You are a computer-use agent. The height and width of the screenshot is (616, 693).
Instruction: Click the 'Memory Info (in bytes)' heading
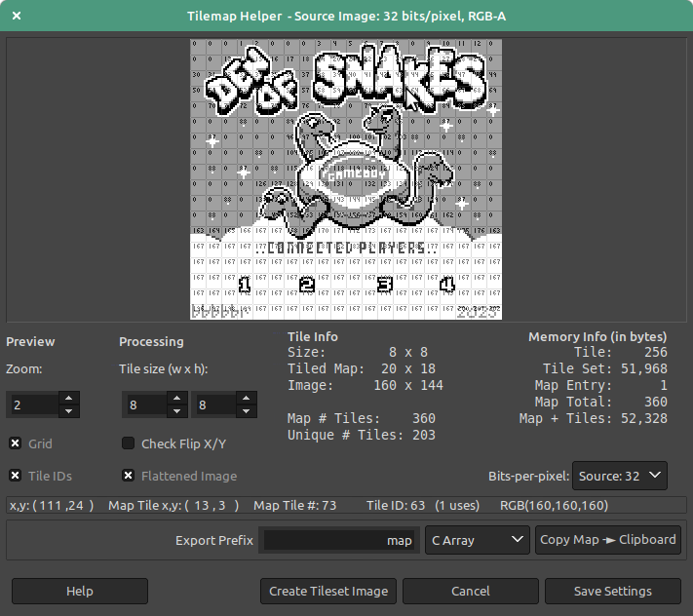597,336
